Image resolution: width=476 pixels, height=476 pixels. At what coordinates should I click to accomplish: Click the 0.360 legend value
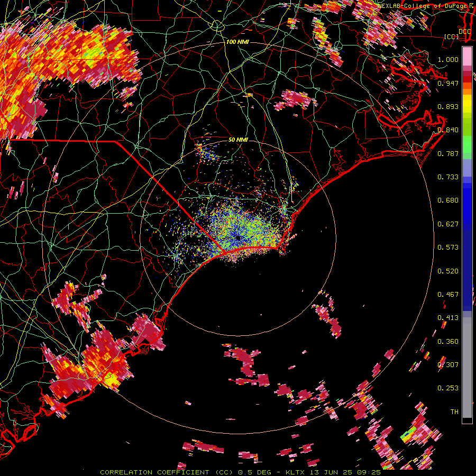(448, 342)
